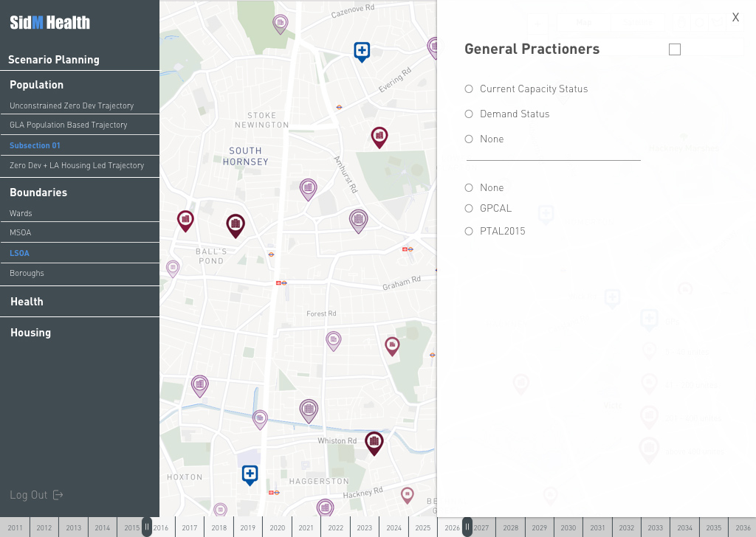756x537 pixels.
Task: Choose the Demand Status radio option
Action: pyautogui.click(x=469, y=114)
